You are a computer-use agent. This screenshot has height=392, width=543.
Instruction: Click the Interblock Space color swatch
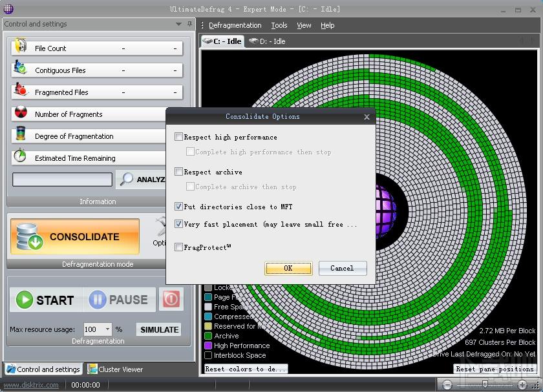point(208,355)
